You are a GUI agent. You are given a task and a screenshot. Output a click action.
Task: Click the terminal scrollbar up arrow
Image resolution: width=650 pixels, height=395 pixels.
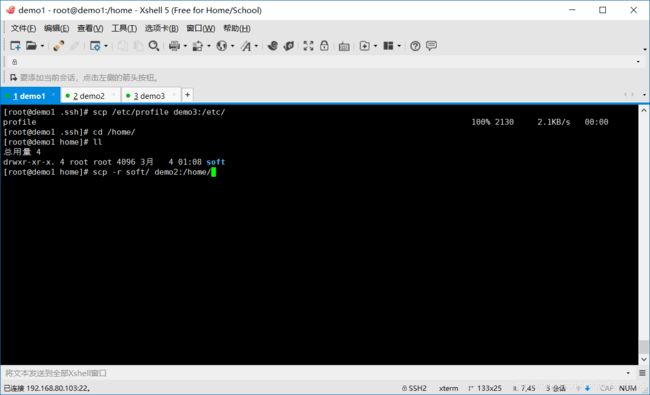(643, 111)
